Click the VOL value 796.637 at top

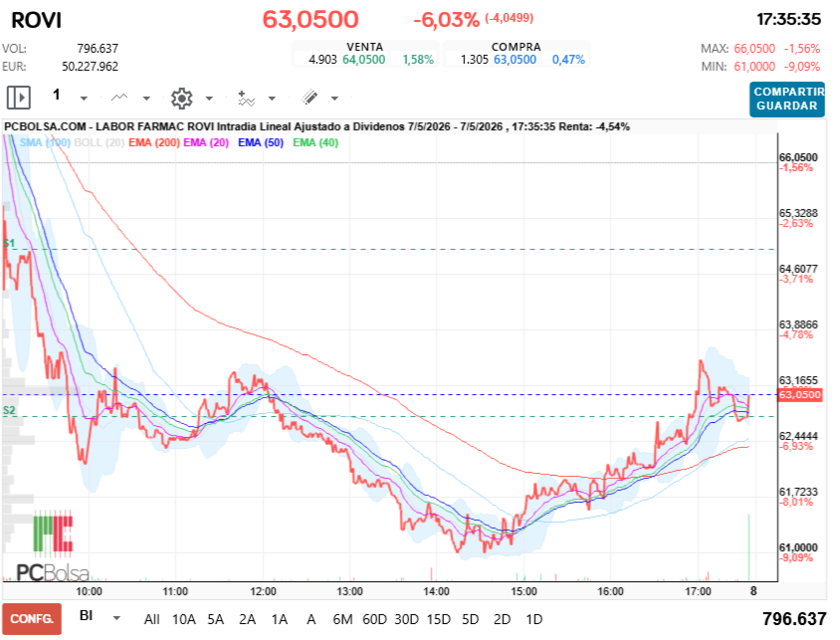click(x=98, y=49)
